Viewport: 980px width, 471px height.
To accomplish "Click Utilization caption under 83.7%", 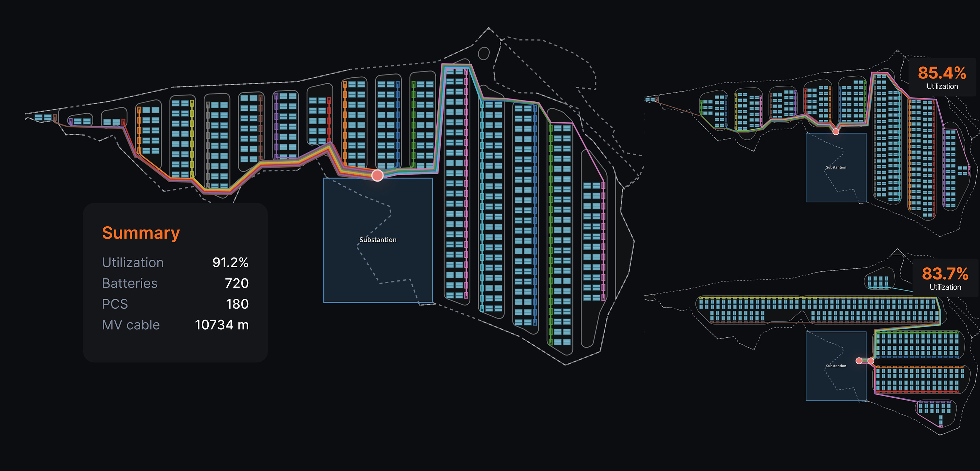I will [x=946, y=287].
